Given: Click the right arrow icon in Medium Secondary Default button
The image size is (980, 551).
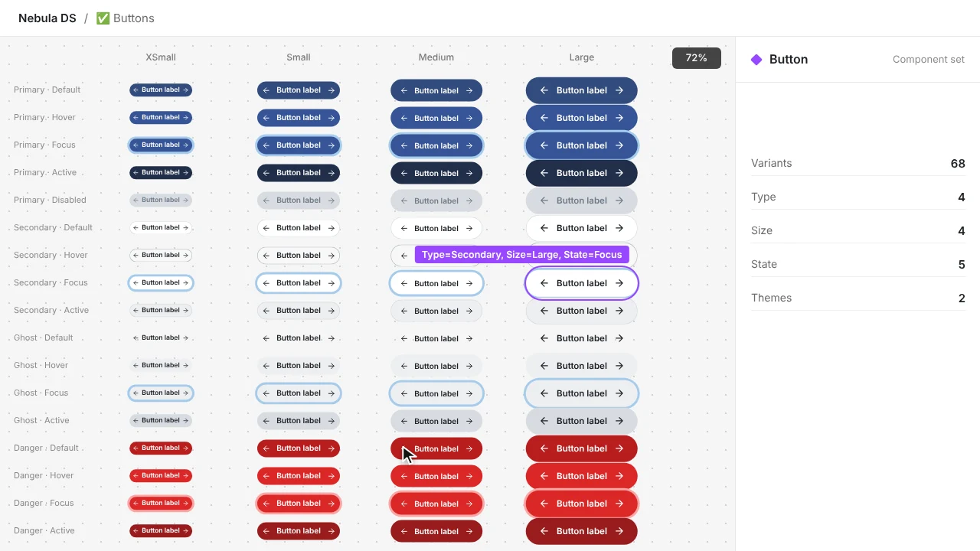Looking at the screenshot, I should (469, 228).
